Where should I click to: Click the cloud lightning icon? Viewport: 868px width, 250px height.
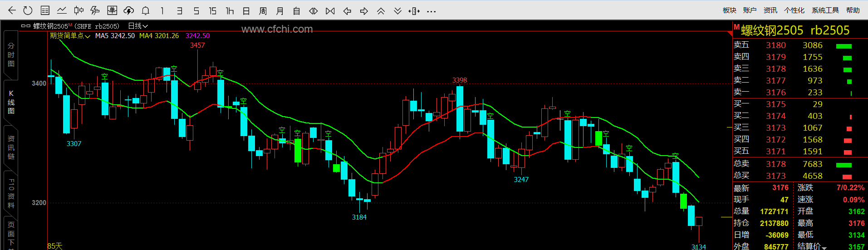[129, 10]
